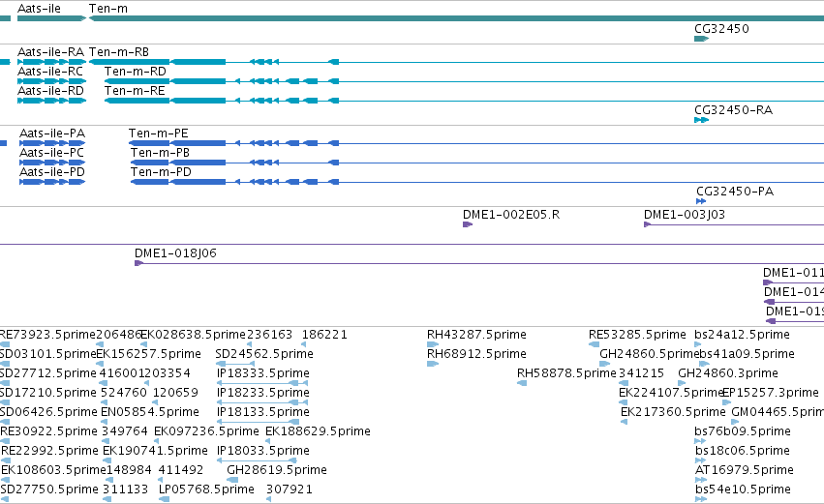Select the IP18233.5prime EST feature
The width and height of the screenshot is (824, 504).
point(262,402)
